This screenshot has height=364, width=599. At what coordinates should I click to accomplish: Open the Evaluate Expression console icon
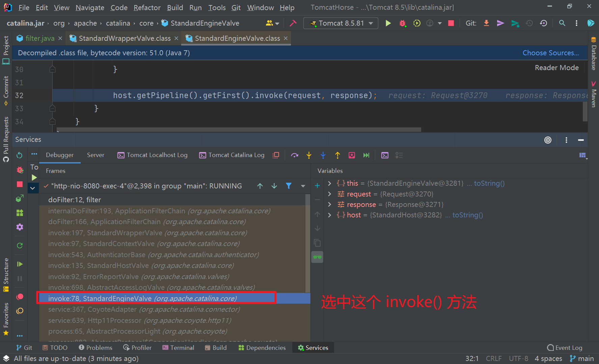click(385, 155)
